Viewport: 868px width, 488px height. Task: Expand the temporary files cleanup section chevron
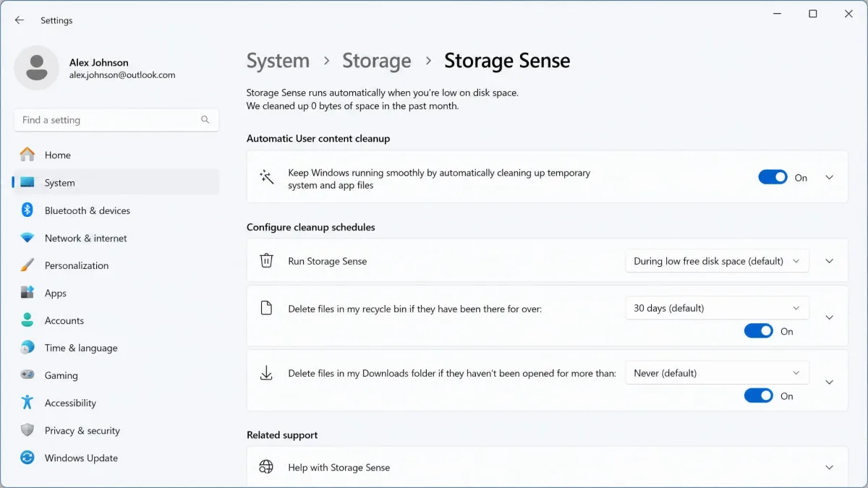coord(830,177)
